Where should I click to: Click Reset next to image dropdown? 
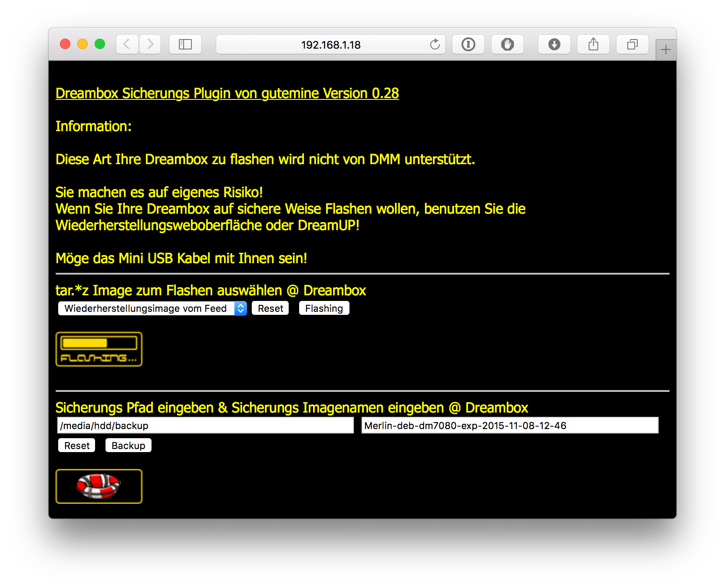click(x=270, y=308)
